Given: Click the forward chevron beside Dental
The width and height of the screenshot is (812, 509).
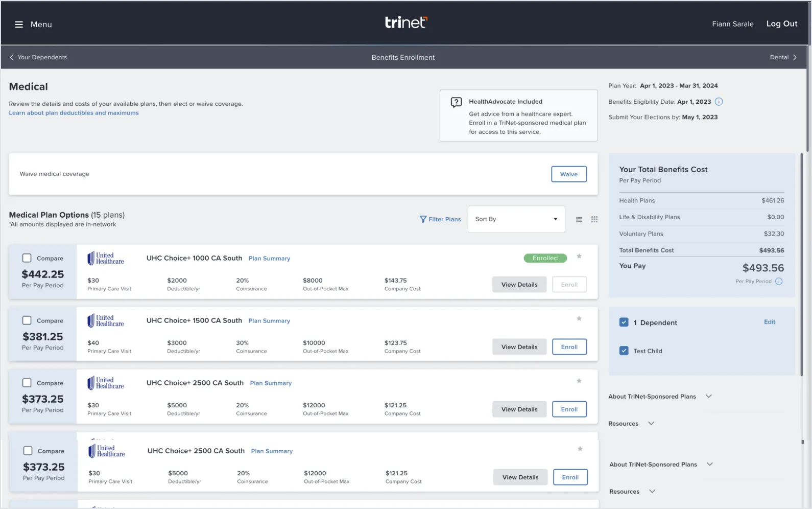Looking at the screenshot, I should (795, 57).
